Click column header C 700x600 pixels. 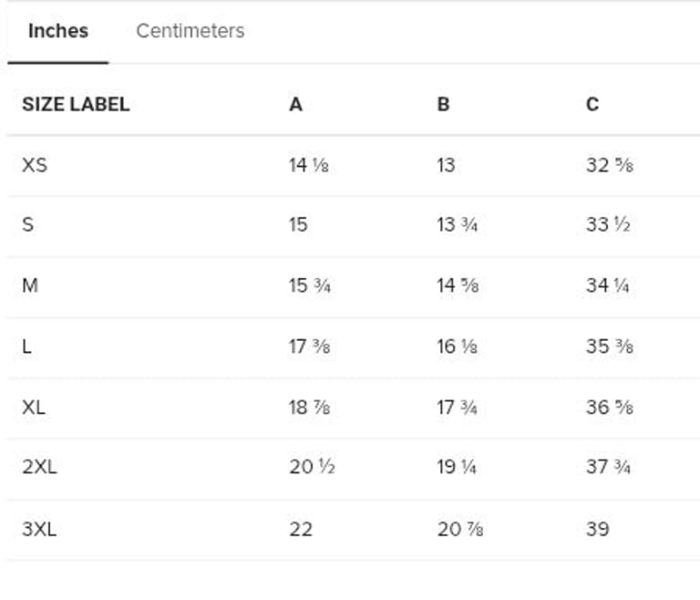coord(592,104)
